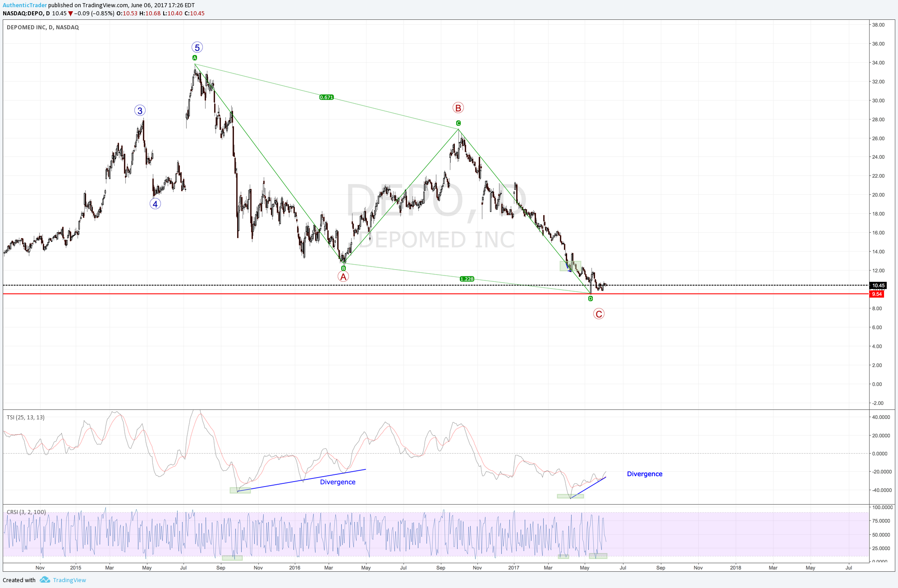Click the low price L:10.40 value

pos(173,13)
